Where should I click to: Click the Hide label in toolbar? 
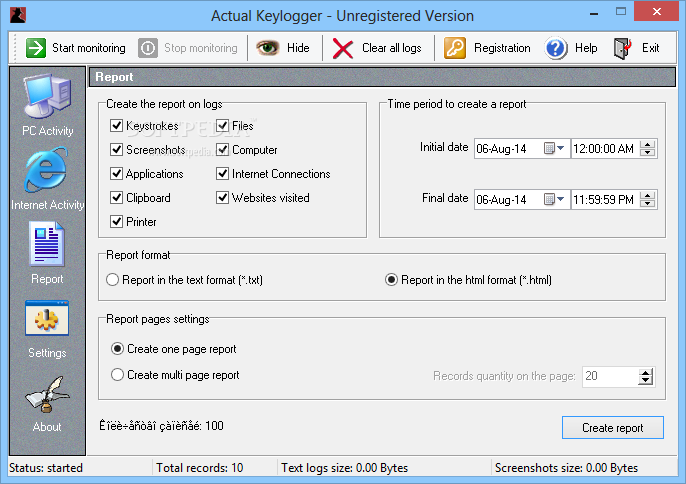click(298, 48)
